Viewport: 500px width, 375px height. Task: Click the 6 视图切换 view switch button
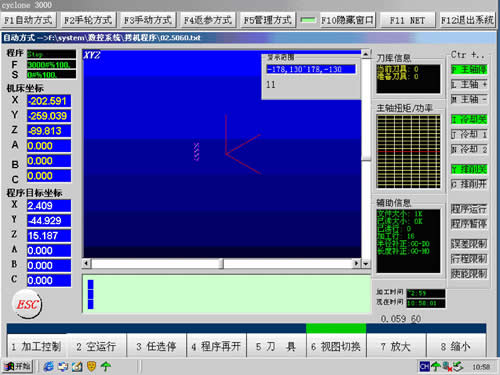coord(336,347)
